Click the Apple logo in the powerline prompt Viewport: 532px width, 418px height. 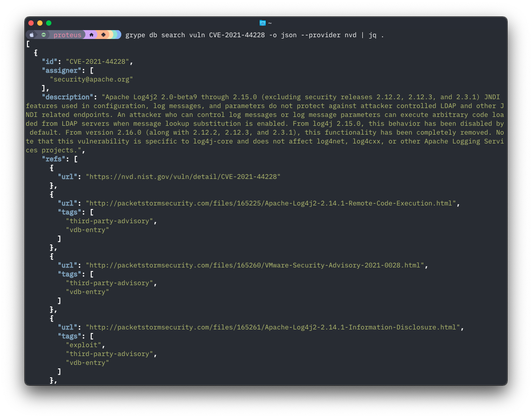32,35
